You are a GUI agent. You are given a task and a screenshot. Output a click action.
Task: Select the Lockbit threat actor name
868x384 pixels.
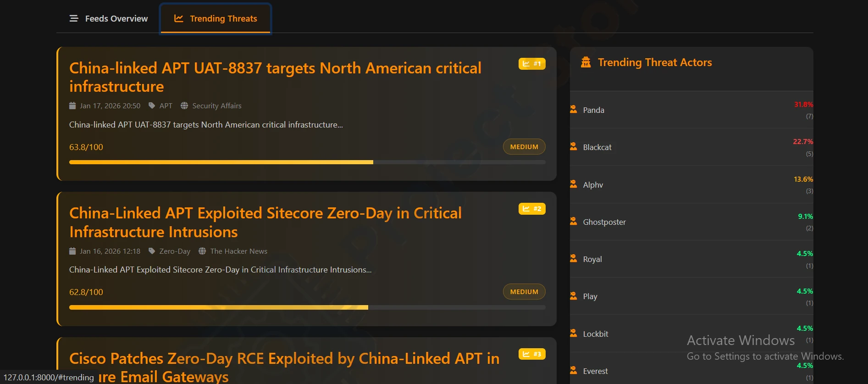point(596,334)
